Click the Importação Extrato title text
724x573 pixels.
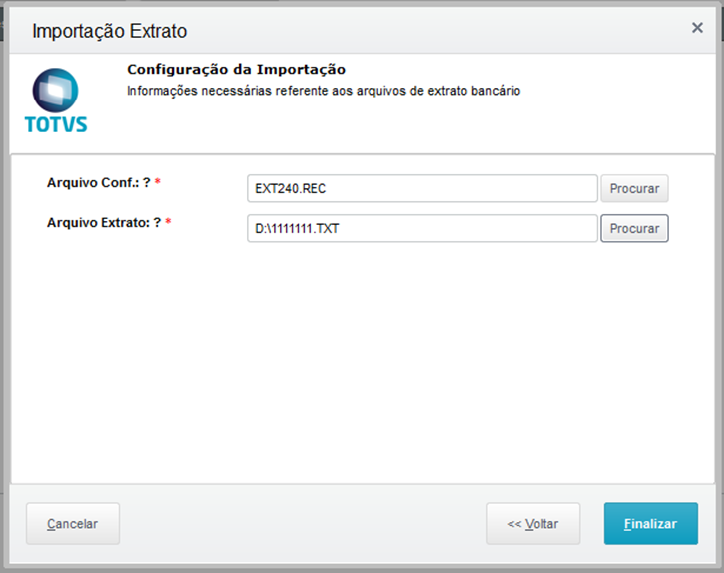109,31
